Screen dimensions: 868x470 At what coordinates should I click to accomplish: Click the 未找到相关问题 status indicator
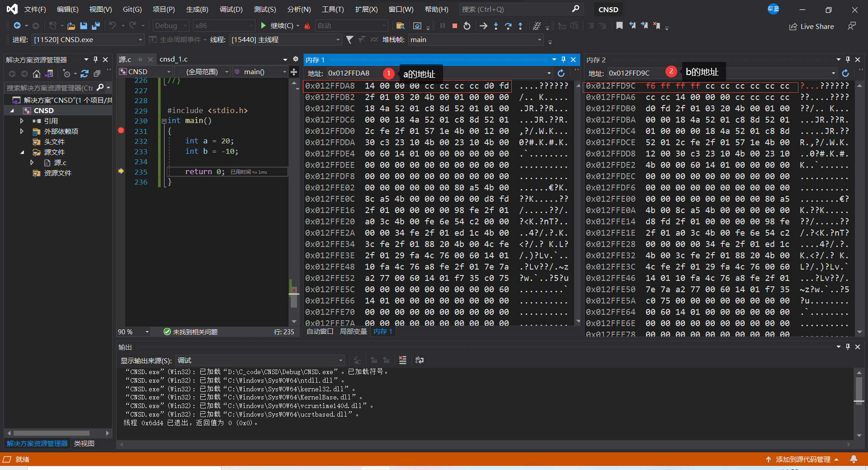(190, 332)
